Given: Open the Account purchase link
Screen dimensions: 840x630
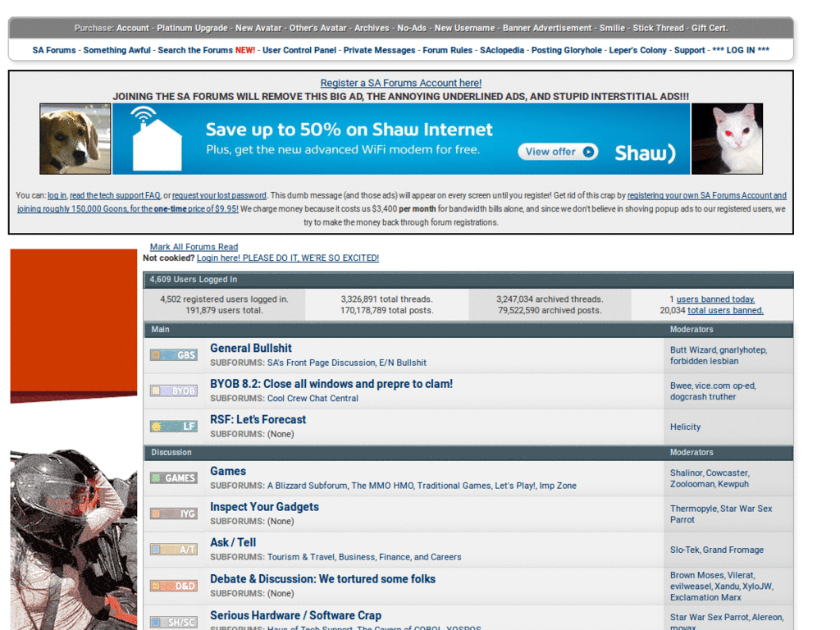Looking at the screenshot, I should (133, 28).
